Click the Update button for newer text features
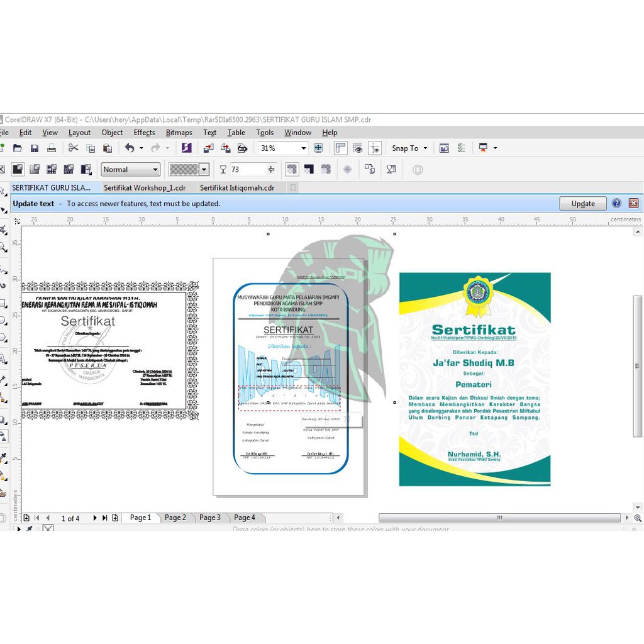 tap(582, 203)
